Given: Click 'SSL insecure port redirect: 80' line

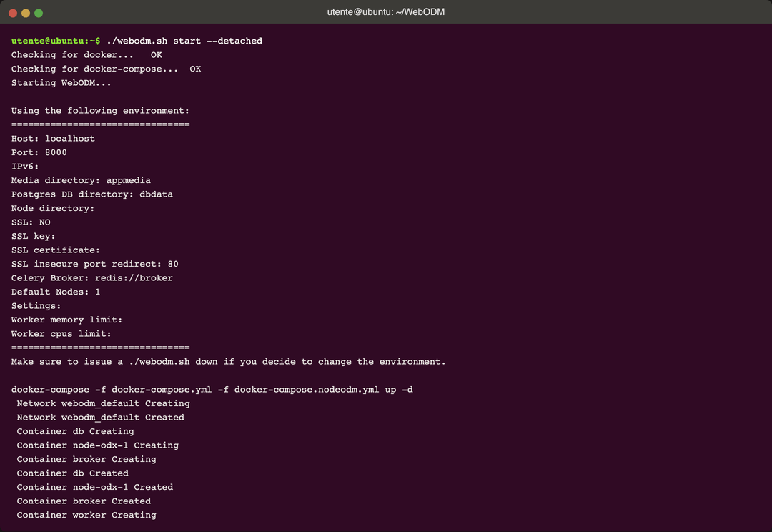Looking at the screenshot, I should click(x=94, y=264).
